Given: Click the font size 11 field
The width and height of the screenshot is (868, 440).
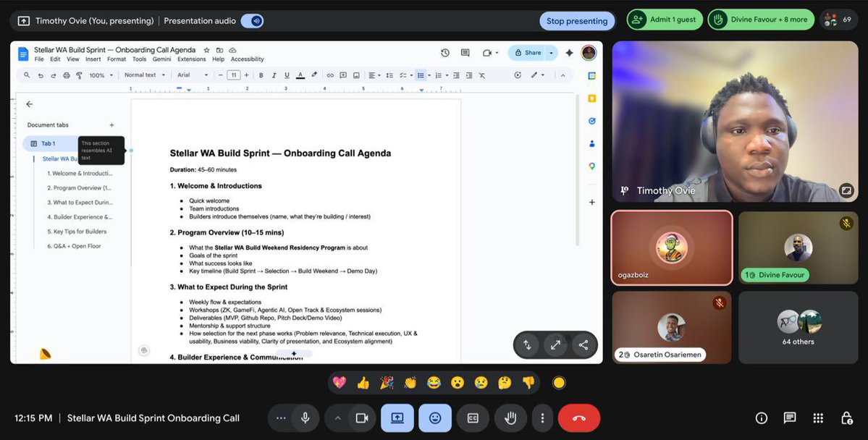Looking at the screenshot, I should (234, 75).
